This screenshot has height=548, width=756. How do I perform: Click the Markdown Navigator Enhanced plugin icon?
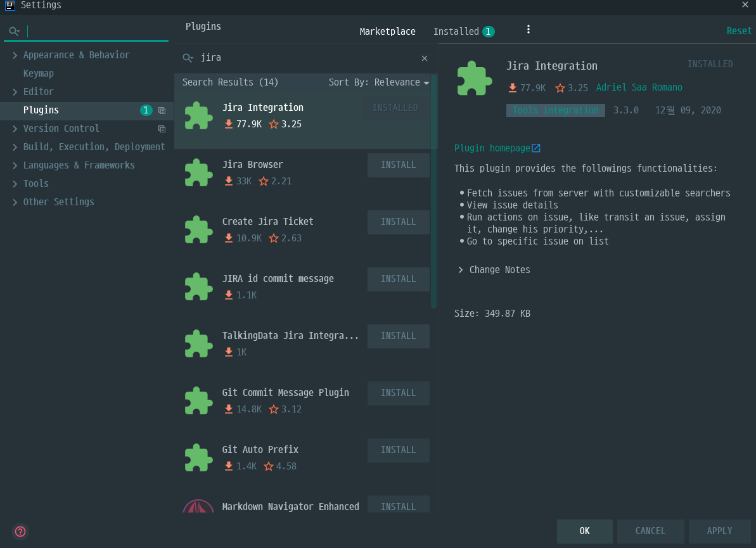(198, 506)
